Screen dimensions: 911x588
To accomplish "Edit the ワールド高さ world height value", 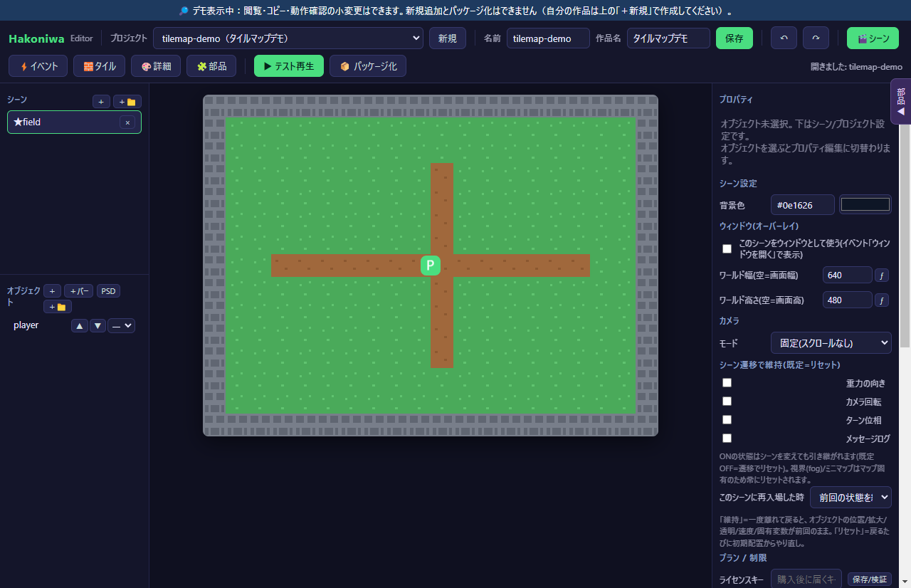I will click(847, 300).
